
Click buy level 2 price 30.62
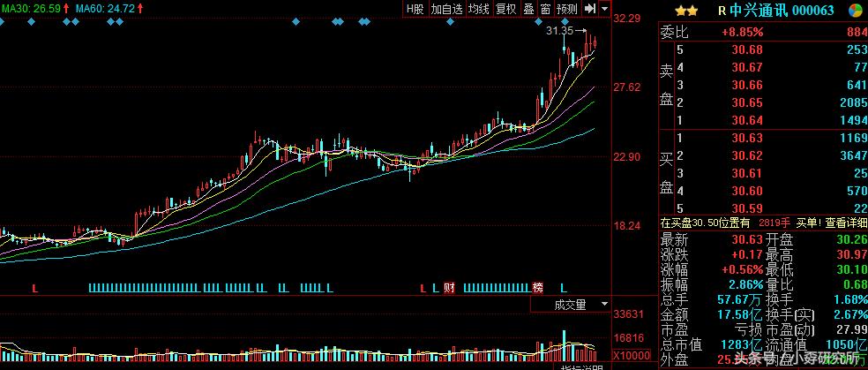[x=747, y=155]
